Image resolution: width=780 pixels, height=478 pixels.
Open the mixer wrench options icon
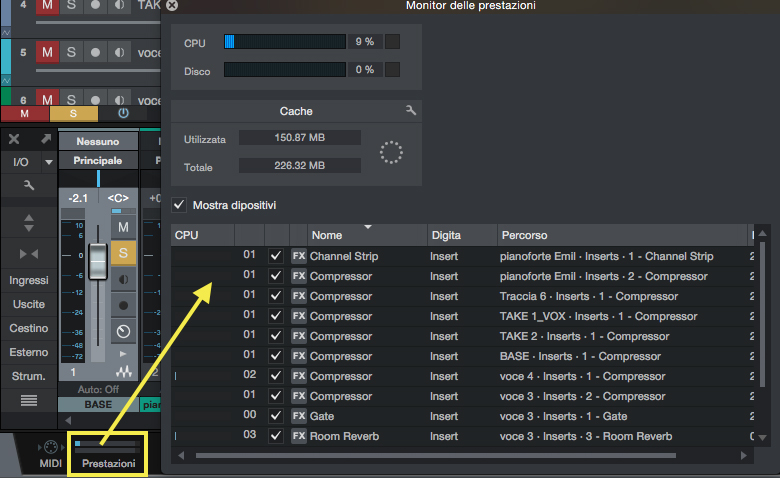point(28,185)
